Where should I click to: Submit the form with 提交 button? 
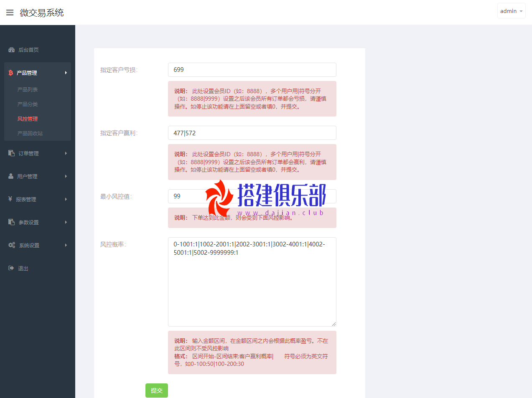coord(157,390)
